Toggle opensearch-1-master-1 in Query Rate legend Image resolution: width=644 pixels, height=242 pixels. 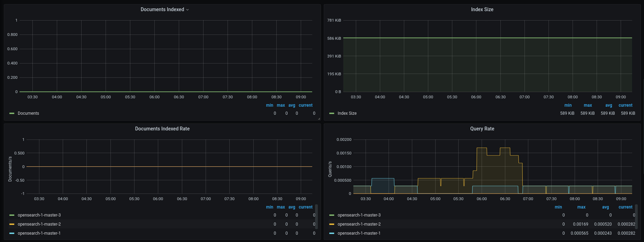(x=359, y=233)
